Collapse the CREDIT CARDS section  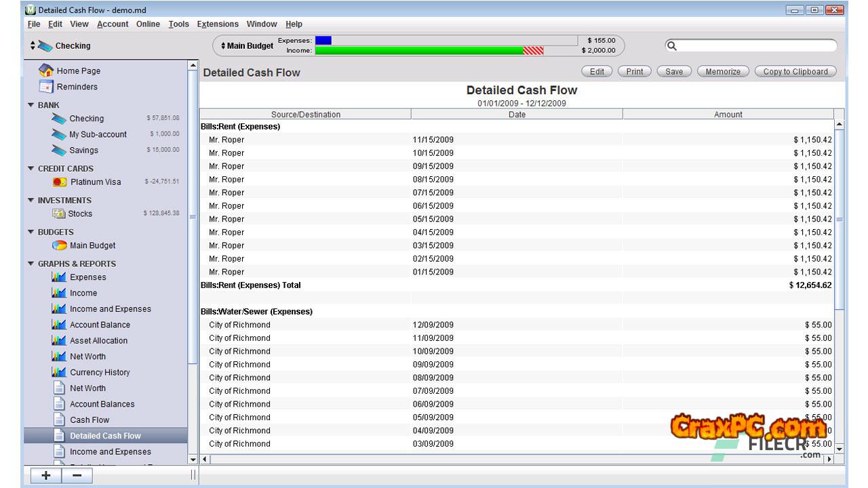tap(31, 169)
